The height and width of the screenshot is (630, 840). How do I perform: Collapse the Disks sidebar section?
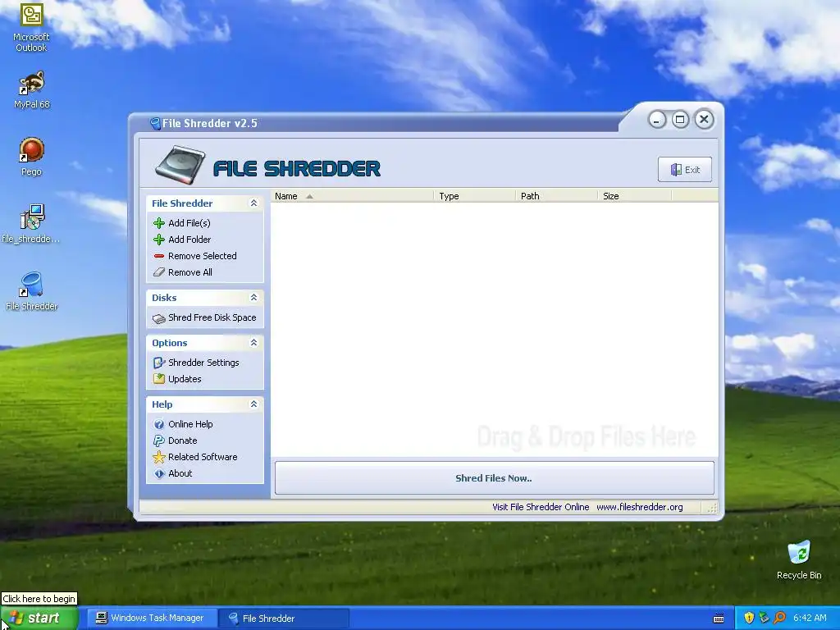[x=254, y=297]
